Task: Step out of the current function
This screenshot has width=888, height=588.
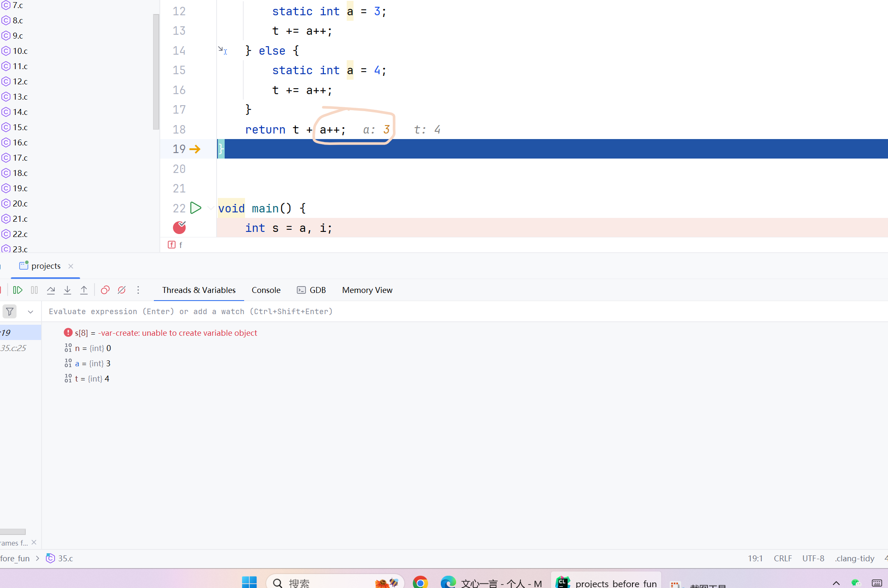Action: [84, 290]
